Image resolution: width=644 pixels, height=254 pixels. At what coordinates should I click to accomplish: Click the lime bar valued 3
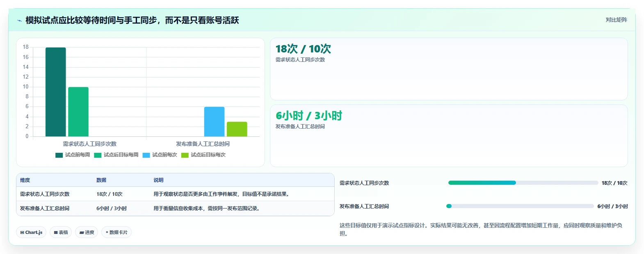[x=237, y=129]
